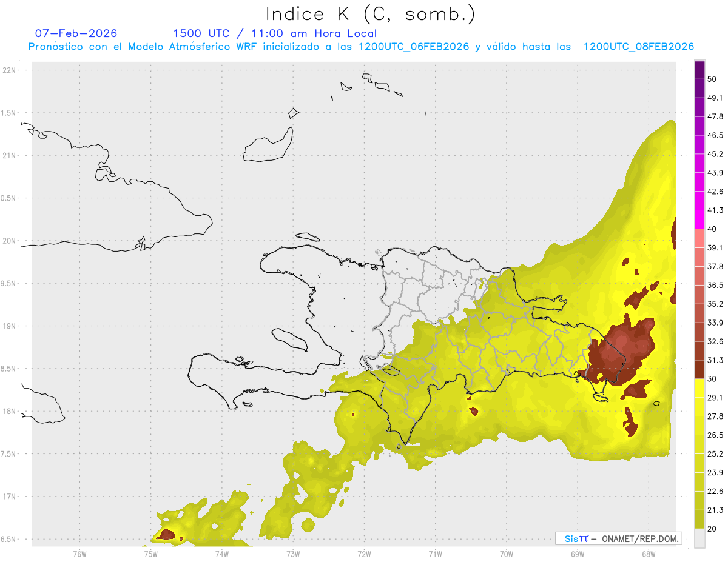Click the "Indice K (C, somb.)" title

(x=371, y=15)
